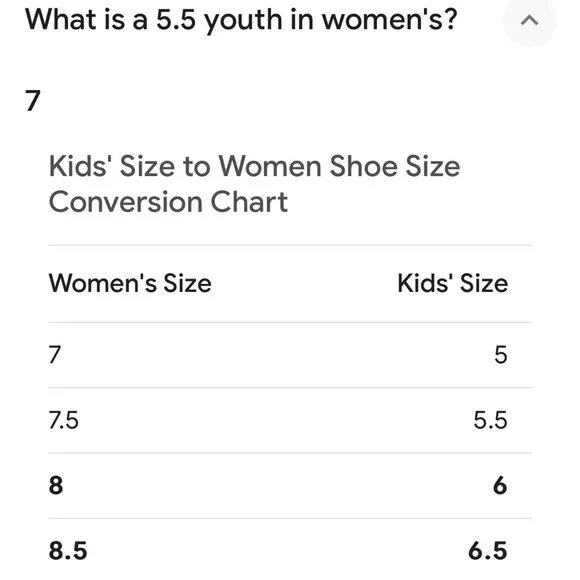Click the 'Kids' Size' column header
The image size is (580, 580).
(453, 283)
